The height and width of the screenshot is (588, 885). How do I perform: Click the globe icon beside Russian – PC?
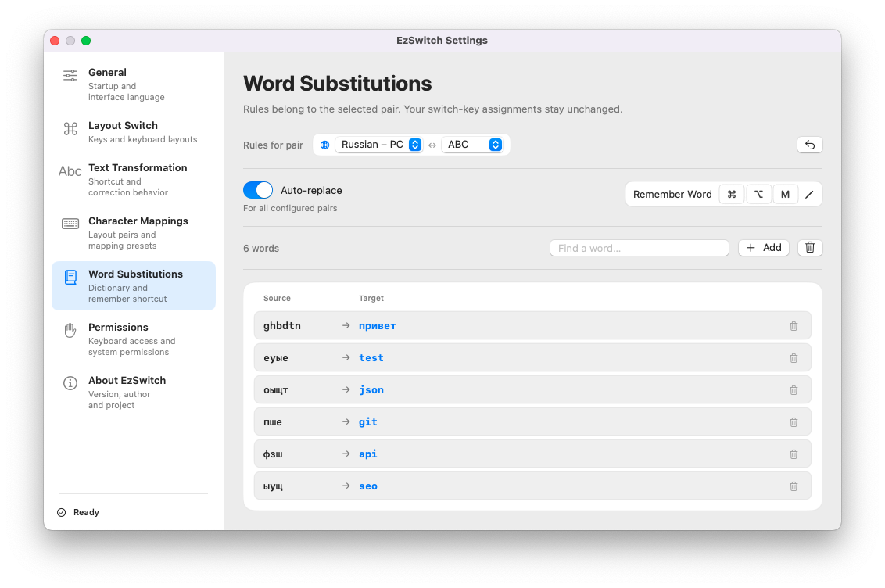click(x=325, y=145)
